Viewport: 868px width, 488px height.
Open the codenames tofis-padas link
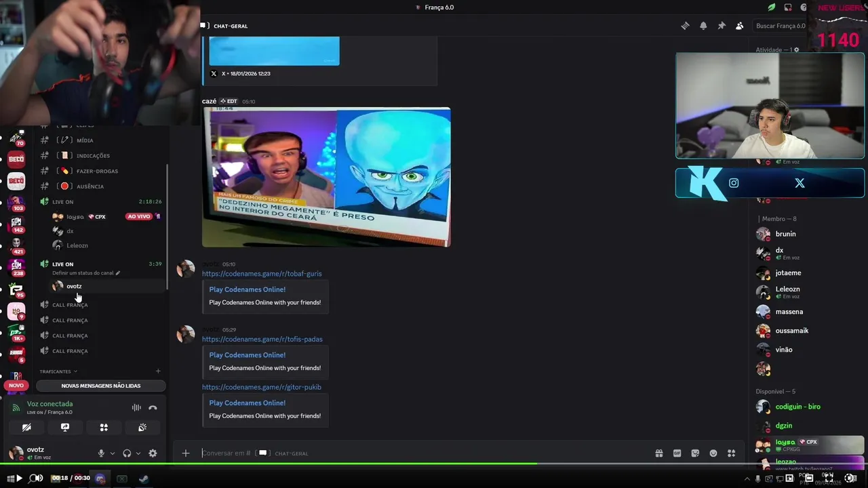pos(262,339)
